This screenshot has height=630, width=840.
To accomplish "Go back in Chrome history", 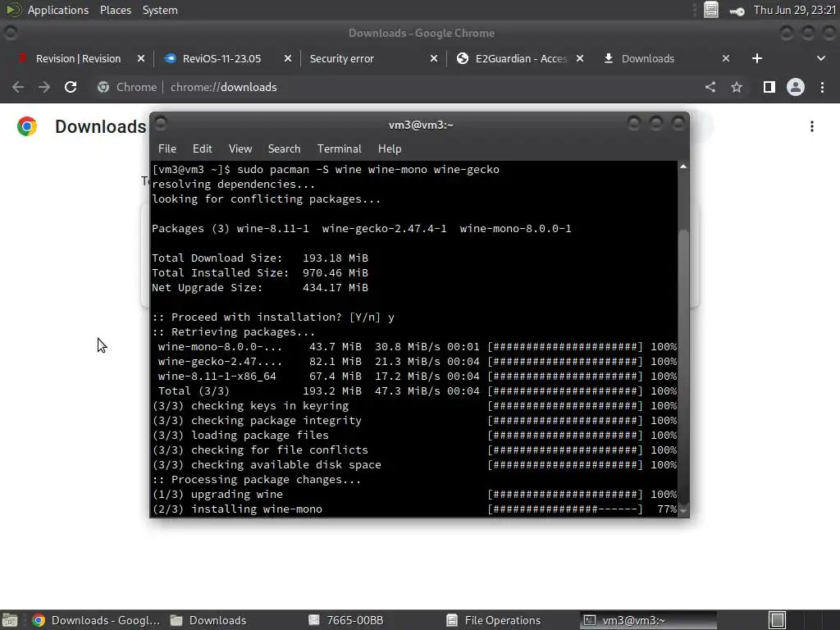I will coord(18,87).
